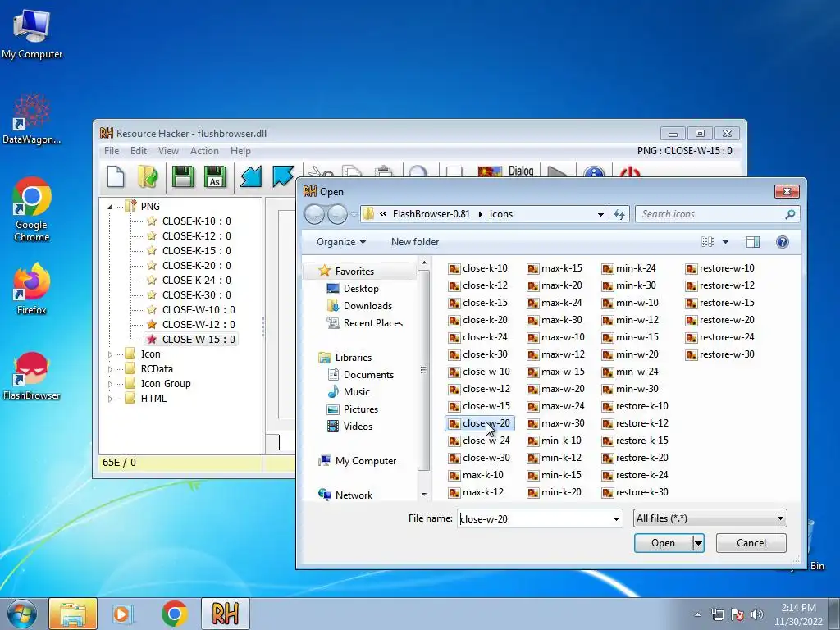Open the Organize menu in Open dialog
This screenshot has width=840, height=630.
[x=341, y=242]
